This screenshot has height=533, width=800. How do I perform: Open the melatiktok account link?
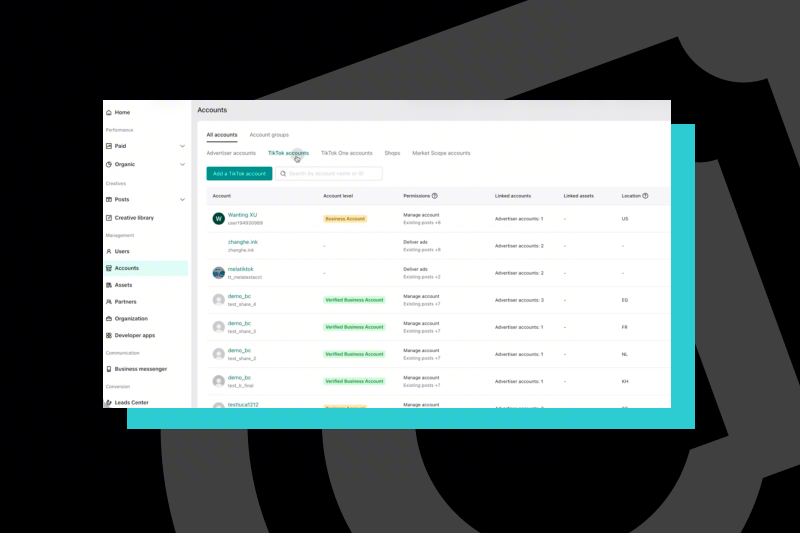click(x=240, y=269)
